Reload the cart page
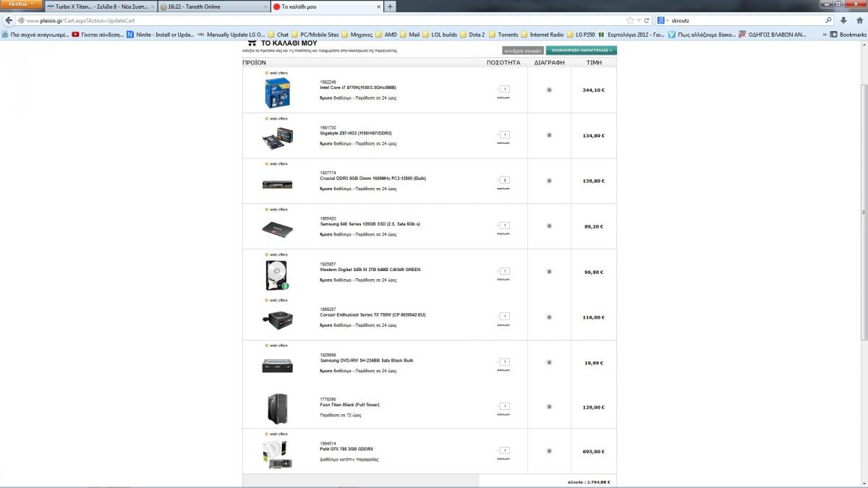This screenshot has height=488, width=868. pos(646,20)
